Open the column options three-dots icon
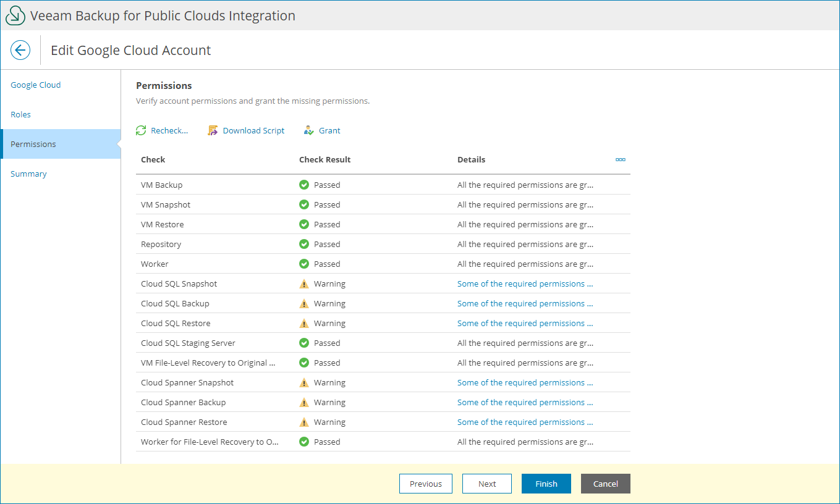Viewport: 840px width, 504px height. tap(620, 159)
